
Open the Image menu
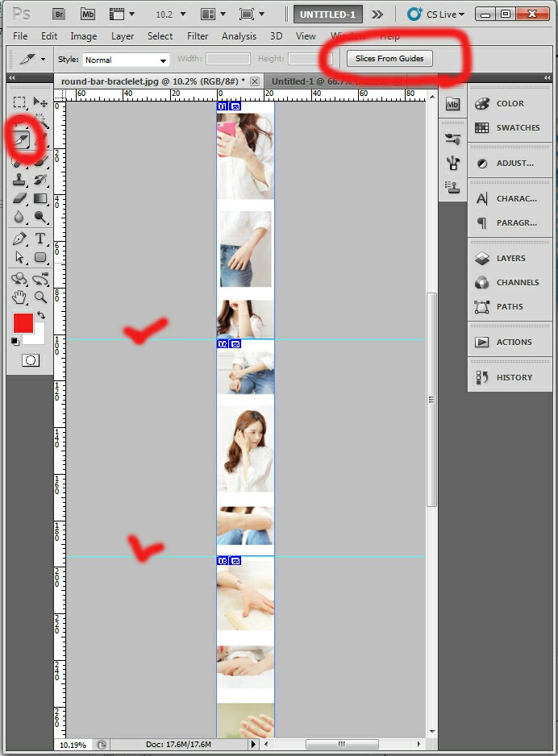click(x=83, y=36)
